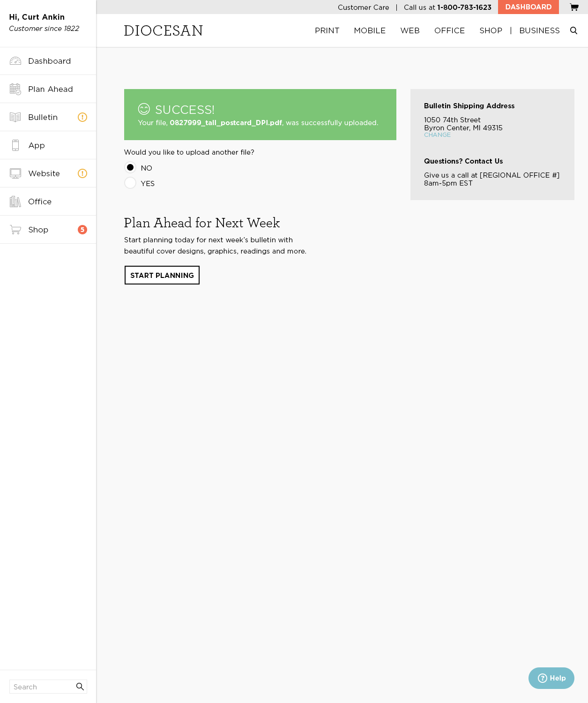The image size is (588, 703).
Task: Open the PRINT menu in navigation
Action: pyautogui.click(x=327, y=30)
